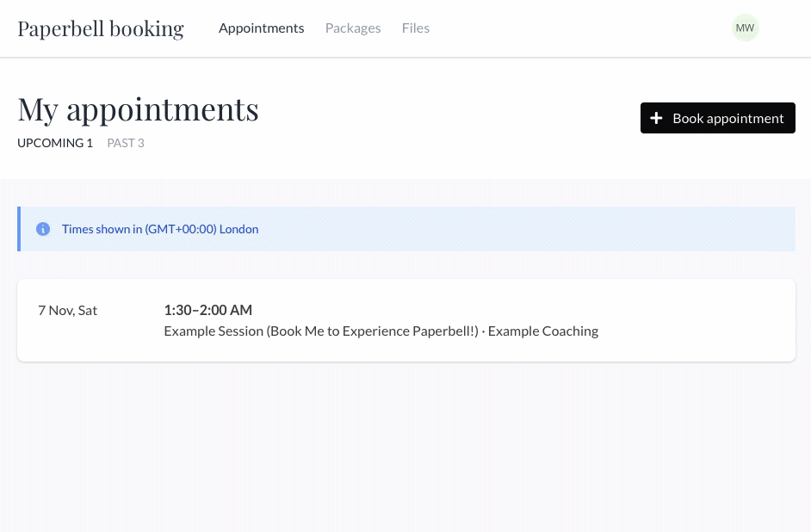Viewport: 811px width, 532px height.
Task: Switch to the PAST 3 tab
Action: point(125,143)
